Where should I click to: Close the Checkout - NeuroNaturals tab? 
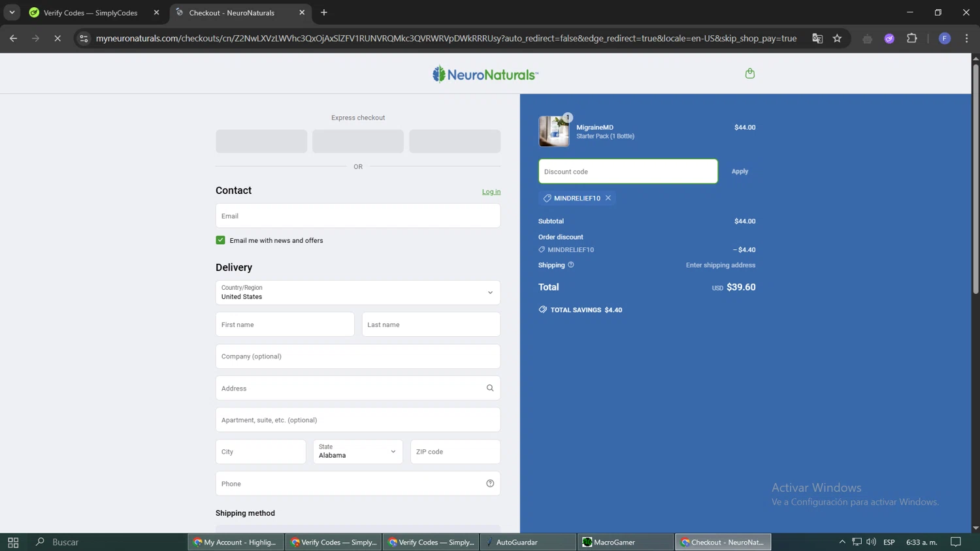click(302, 12)
